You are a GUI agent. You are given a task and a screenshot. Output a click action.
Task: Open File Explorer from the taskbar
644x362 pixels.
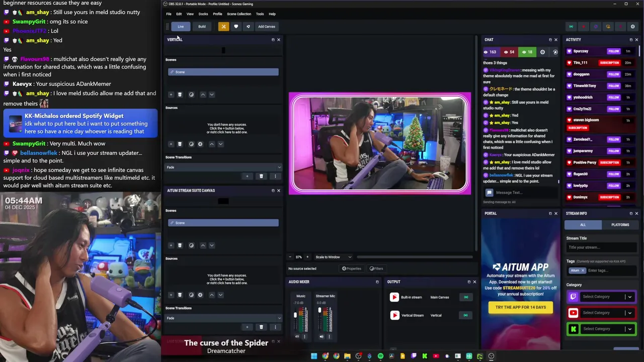pyautogui.click(x=347, y=356)
